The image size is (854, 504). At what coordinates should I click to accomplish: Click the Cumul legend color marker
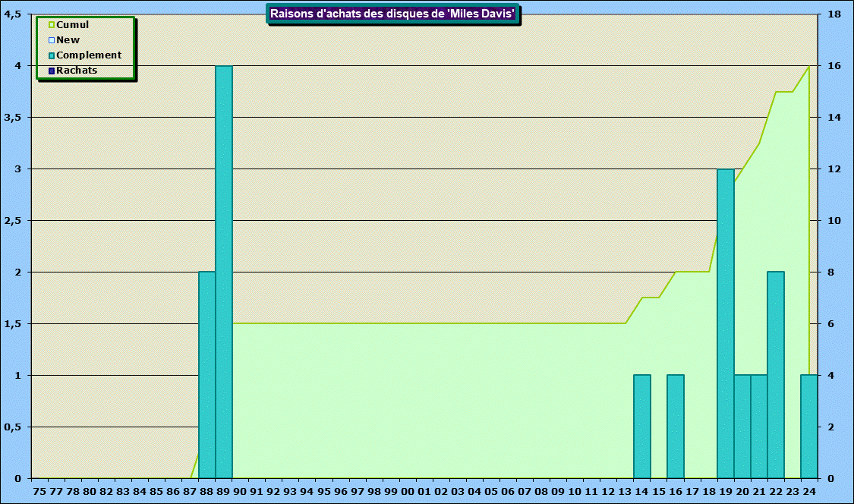(x=52, y=25)
